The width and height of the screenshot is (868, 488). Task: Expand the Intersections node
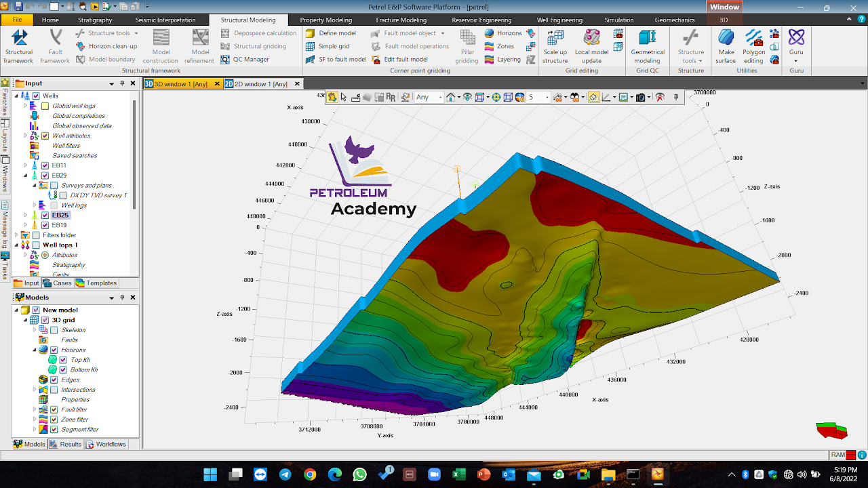click(35, 390)
